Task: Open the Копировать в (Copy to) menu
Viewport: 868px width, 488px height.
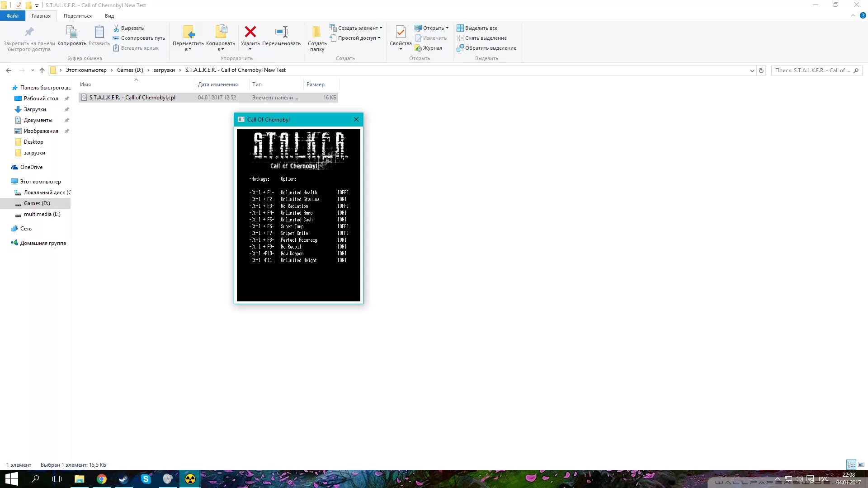Action: click(x=221, y=38)
